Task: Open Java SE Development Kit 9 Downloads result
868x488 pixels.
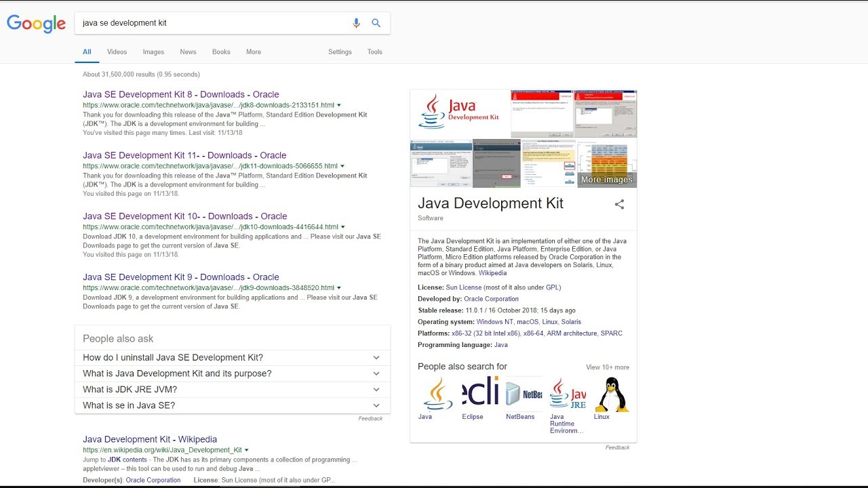Action: pos(181,277)
